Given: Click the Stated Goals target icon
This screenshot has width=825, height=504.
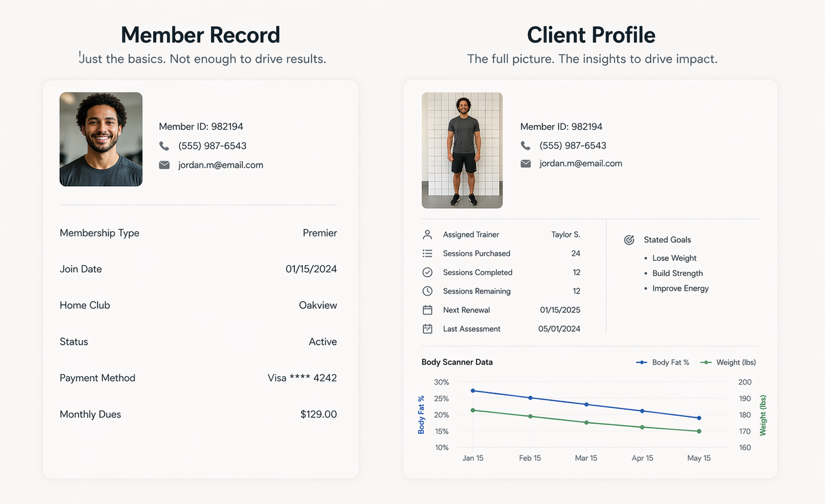Looking at the screenshot, I should [629, 240].
